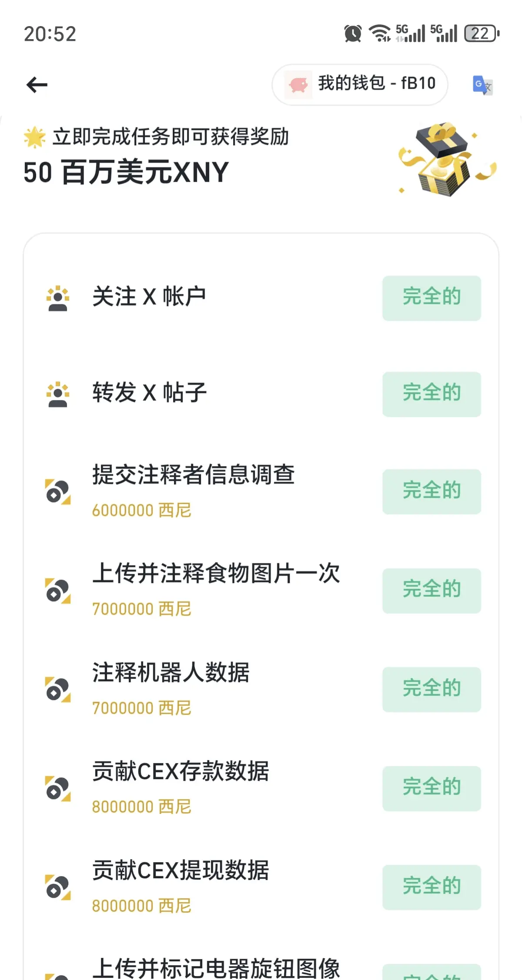Tap the 50 百万美元XNY reward heading
This screenshot has height=980, width=522.
coord(126,172)
